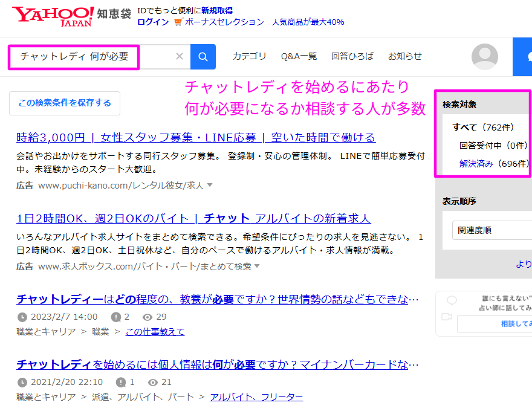
Task: Click the shopping cart icon beside ボーナスセレクション
Action: [178, 22]
